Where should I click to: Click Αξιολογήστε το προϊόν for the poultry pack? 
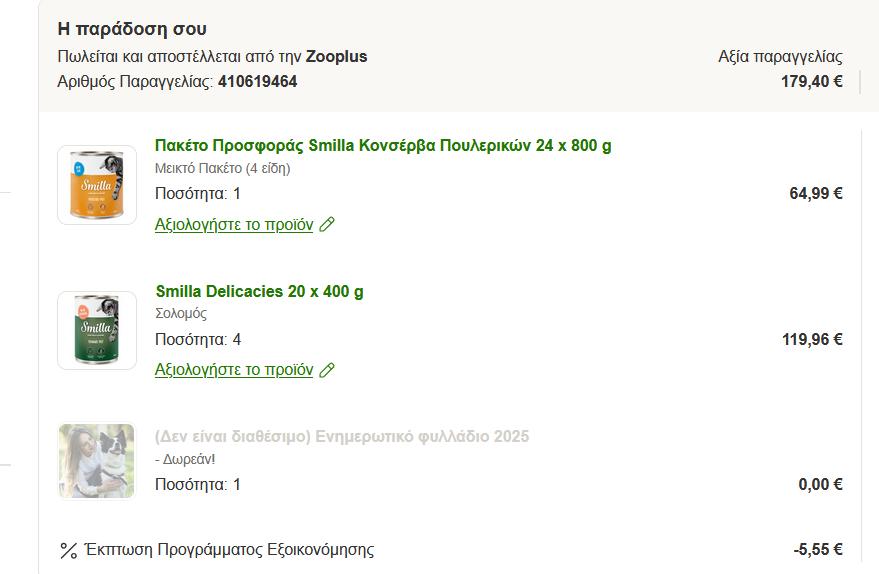coord(234,224)
